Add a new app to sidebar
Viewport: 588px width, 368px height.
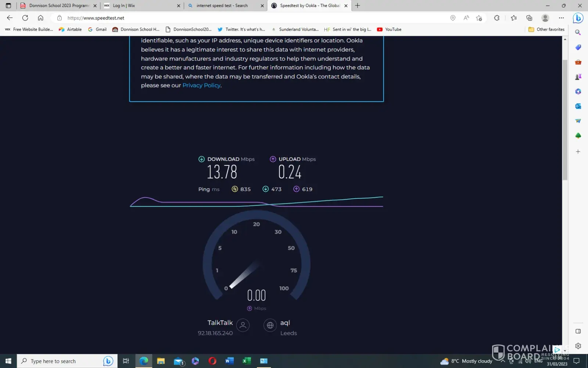tap(578, 152)
